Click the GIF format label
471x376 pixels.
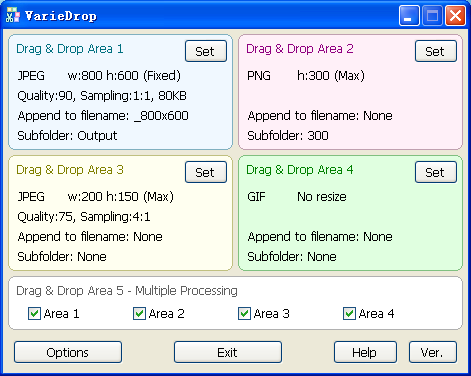click(256, 197)
